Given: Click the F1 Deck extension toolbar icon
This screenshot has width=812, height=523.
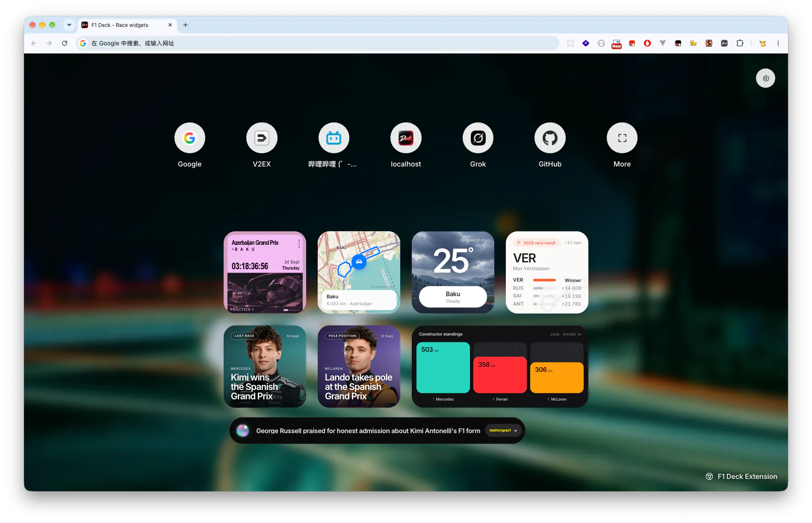Looking at the screenshot, I should (x=724, y=43).
